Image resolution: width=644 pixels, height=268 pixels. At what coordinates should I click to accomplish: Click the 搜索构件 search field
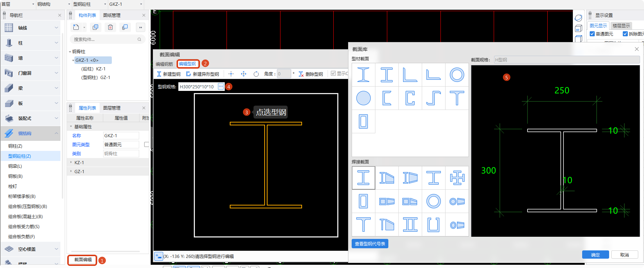coord(108,40)
